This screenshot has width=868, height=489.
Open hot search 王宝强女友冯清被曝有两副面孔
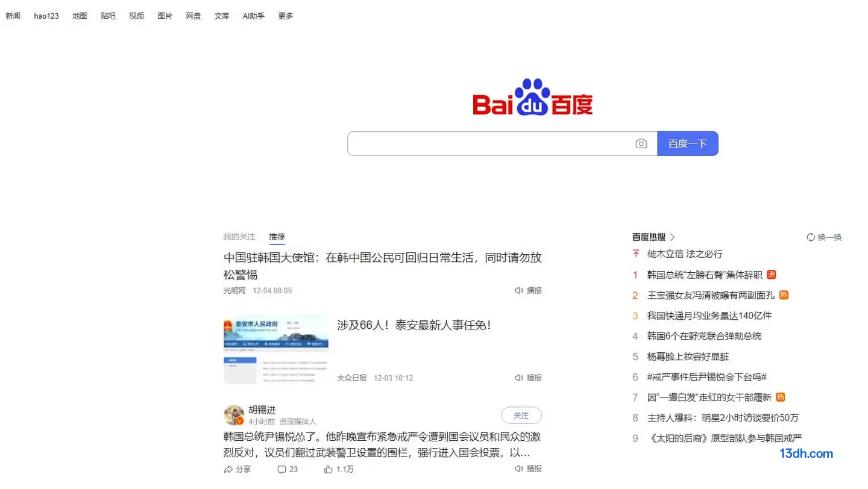pyautogui.click(x=711, y=295)
